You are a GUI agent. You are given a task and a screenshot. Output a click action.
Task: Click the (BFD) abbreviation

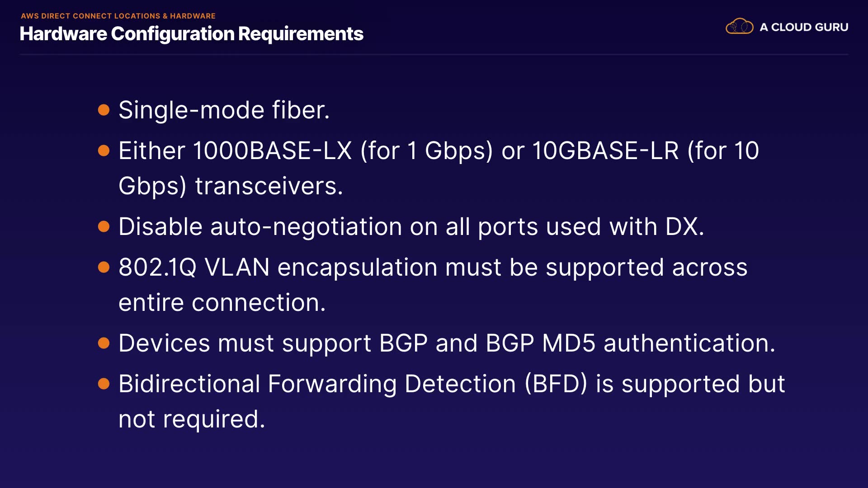(x=556, y=384)
